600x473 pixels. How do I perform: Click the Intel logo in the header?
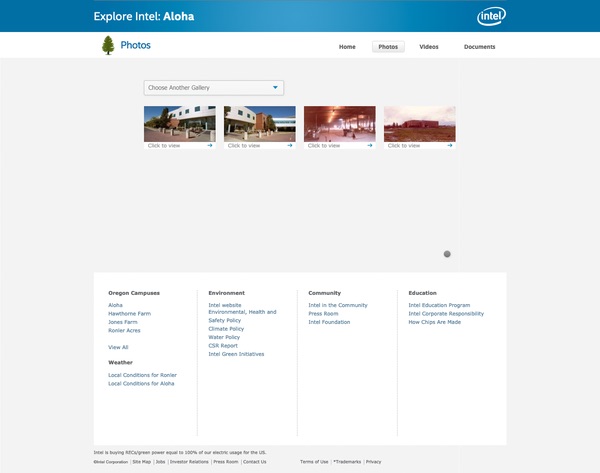[491, 16]
